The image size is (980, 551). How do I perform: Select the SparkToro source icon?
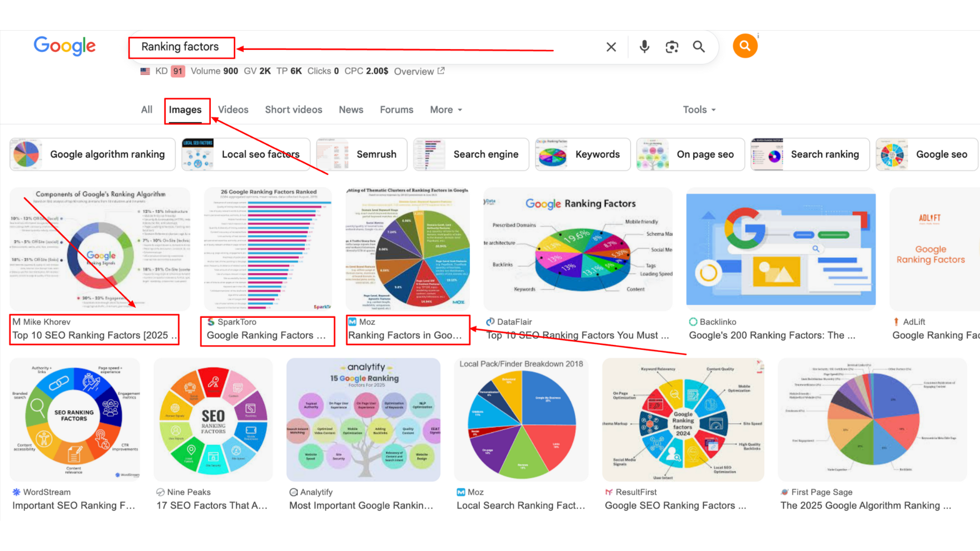click(211, 322)
